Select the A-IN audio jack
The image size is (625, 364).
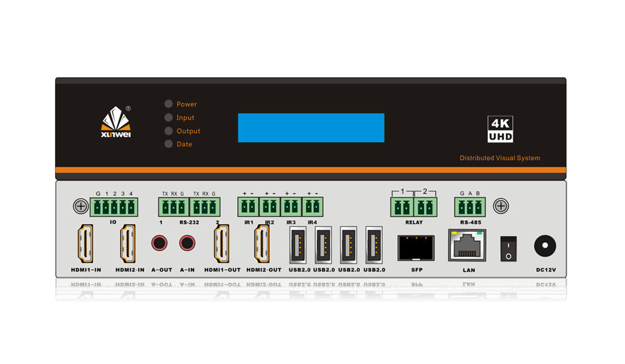pos(187,244)
